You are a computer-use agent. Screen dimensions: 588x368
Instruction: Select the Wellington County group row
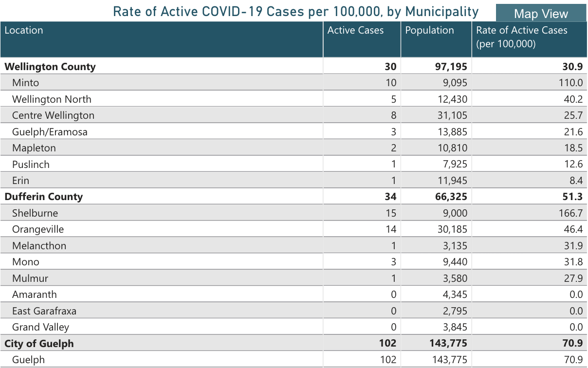(50, 67)
